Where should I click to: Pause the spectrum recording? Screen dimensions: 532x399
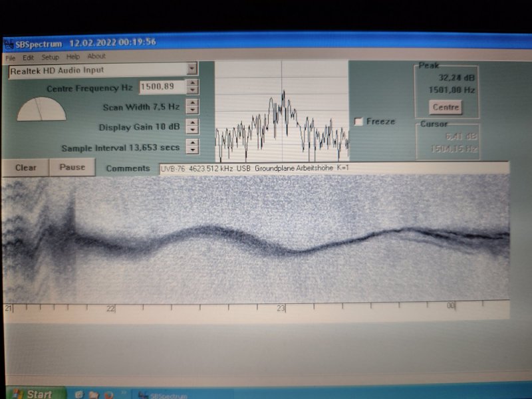[x=72, y=168]
